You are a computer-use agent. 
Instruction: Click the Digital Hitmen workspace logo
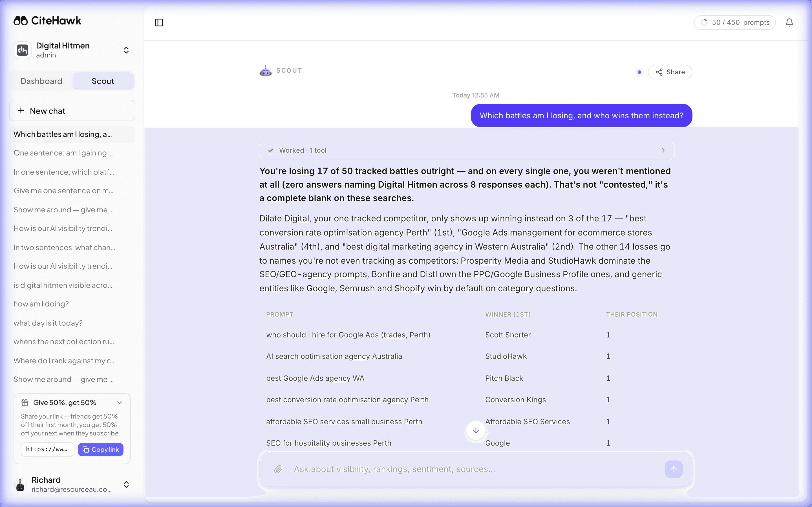coord(23,50)
